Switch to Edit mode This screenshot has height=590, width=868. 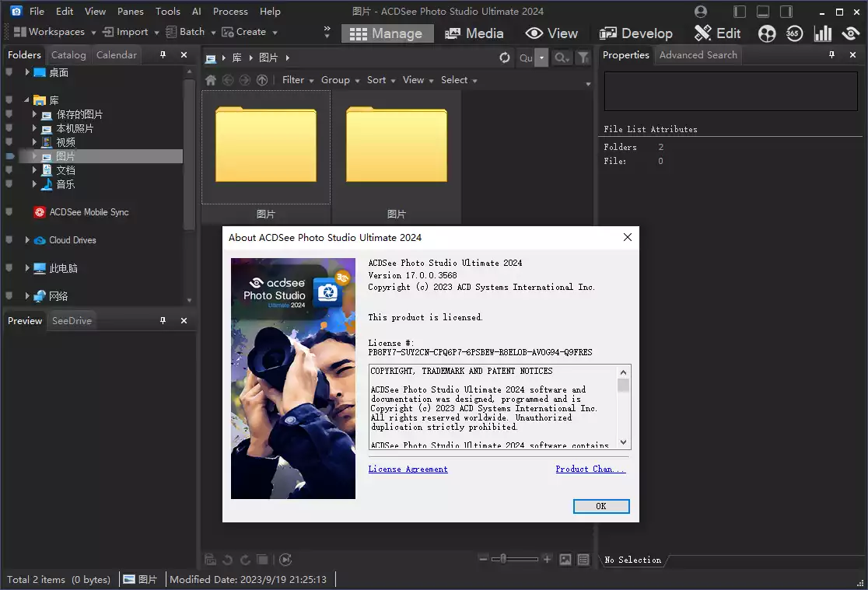(717, 33)
